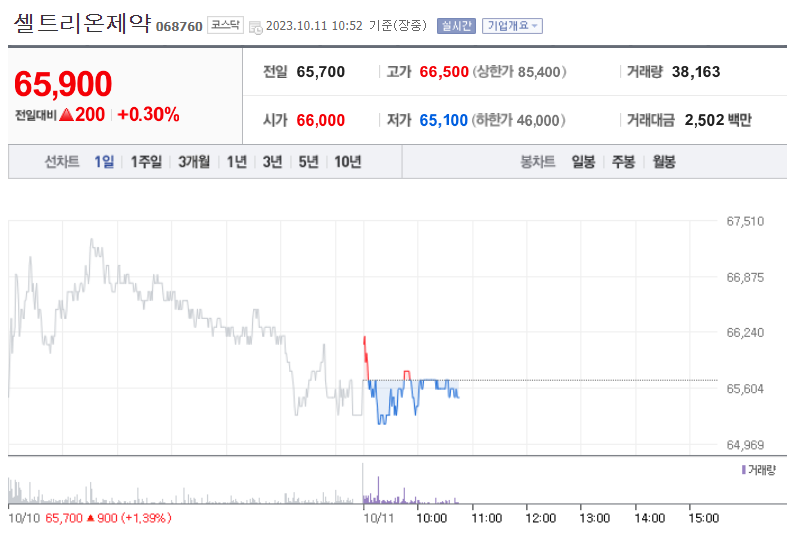Click the lower limit value 46,000
This screenshot has width=787, height=540.
point(538,120)
